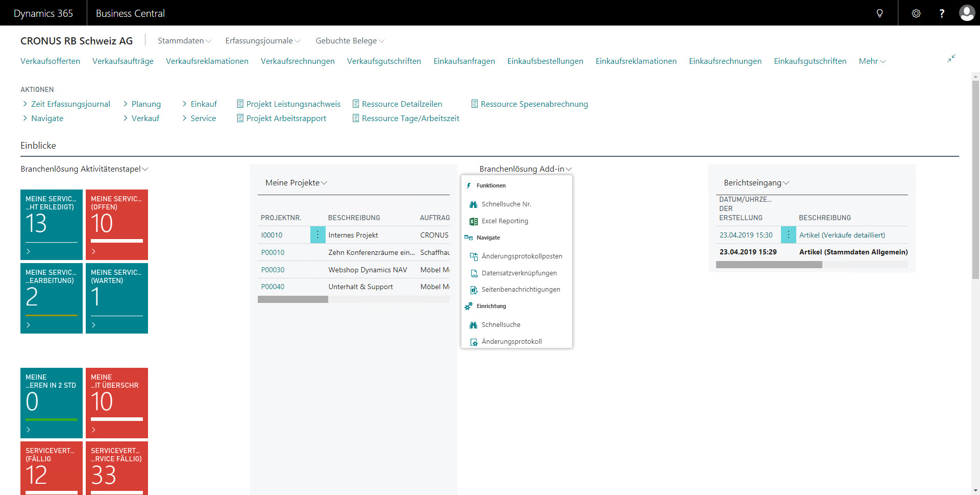This screenshot has width=980, height=495.
Task: Click CRONUS RB Schweiz AG company name
Action: click(77, 41)
